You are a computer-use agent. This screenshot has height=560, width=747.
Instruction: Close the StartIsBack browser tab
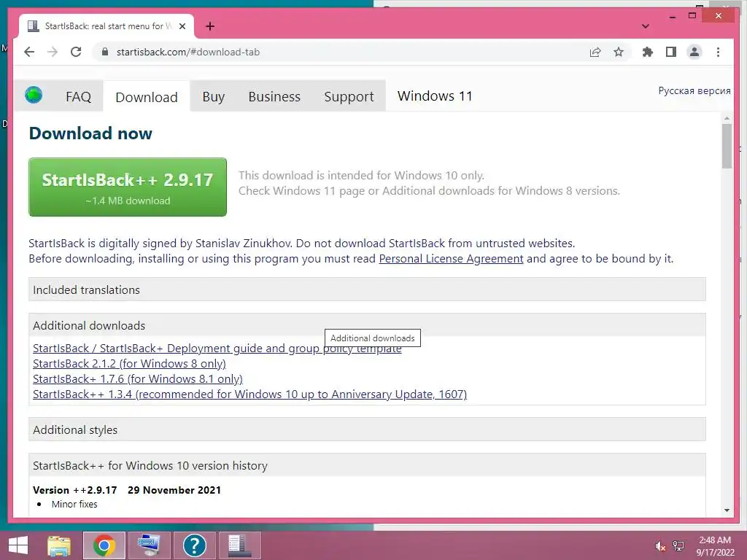182,26
